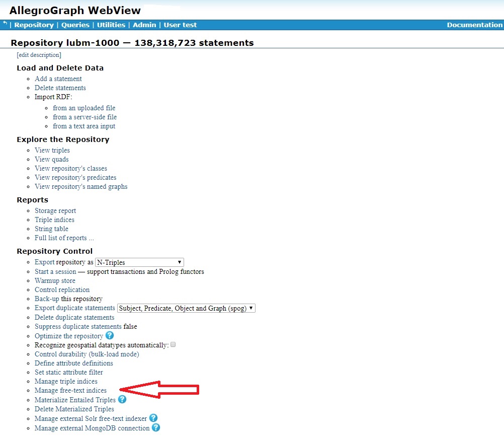Import RDF from an uploaded file
This screenshot has height=437, width=504.
point(84,108)
